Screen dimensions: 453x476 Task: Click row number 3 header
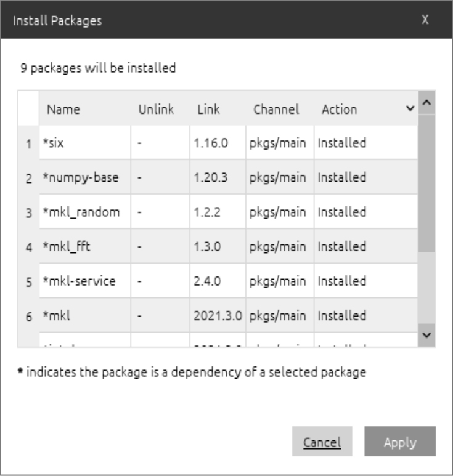click(x=28, y=212)
